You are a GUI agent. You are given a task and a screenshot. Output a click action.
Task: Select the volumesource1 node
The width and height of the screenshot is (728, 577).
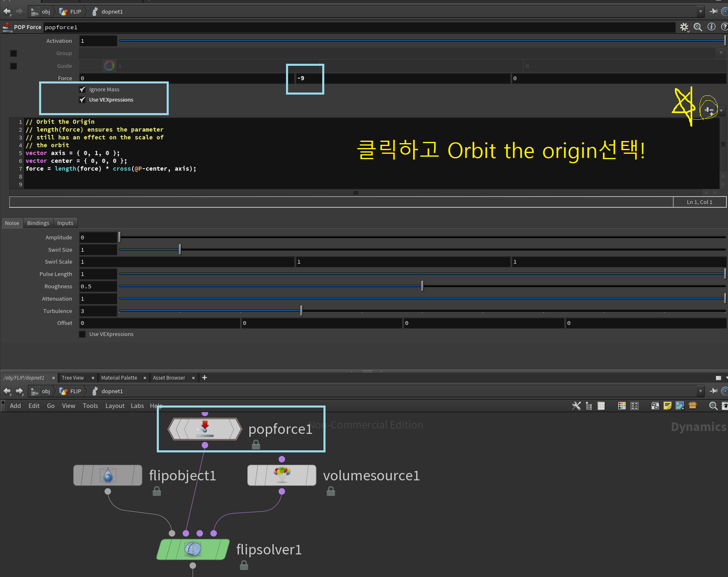click(x=282, y=475)
